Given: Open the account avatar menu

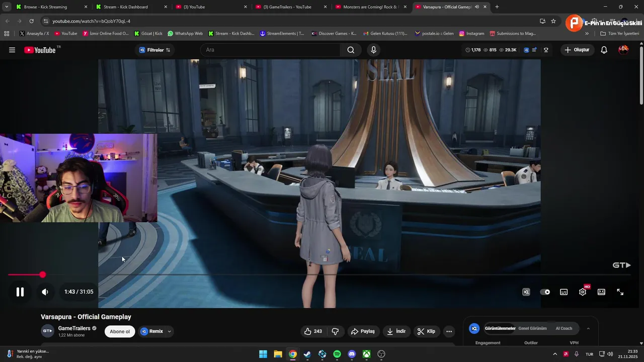Looking at the screenshot, I should 623,49.
